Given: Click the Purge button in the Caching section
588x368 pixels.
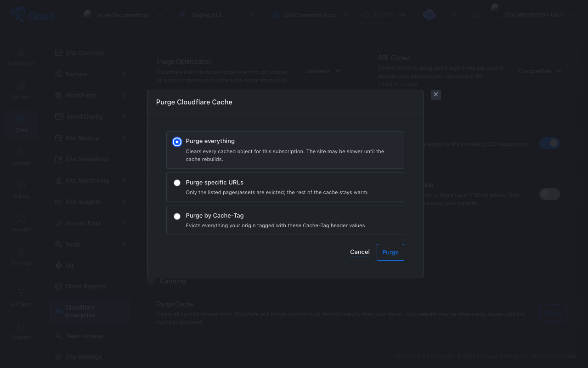Looking at the screenshot, I should (x=553, y=313).
